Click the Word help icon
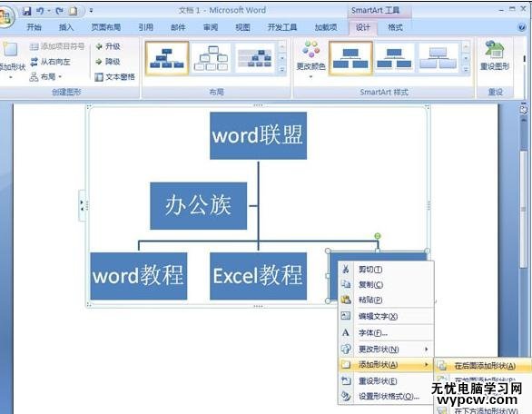 tap(522, 27)
